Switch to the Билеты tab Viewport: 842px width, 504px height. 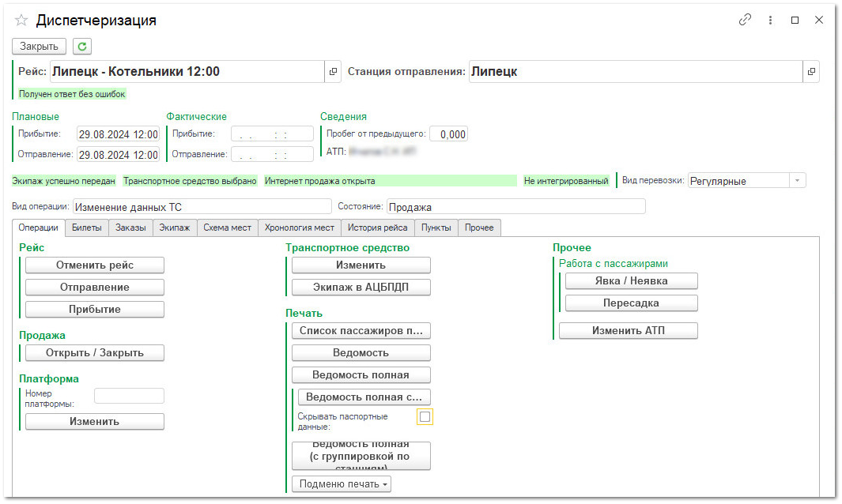(86, 228)
